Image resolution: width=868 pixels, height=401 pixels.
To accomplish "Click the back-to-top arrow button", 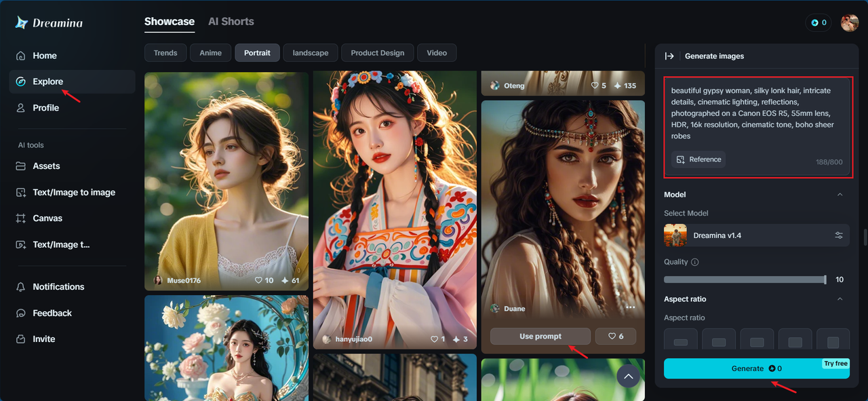I will [628, 376].
